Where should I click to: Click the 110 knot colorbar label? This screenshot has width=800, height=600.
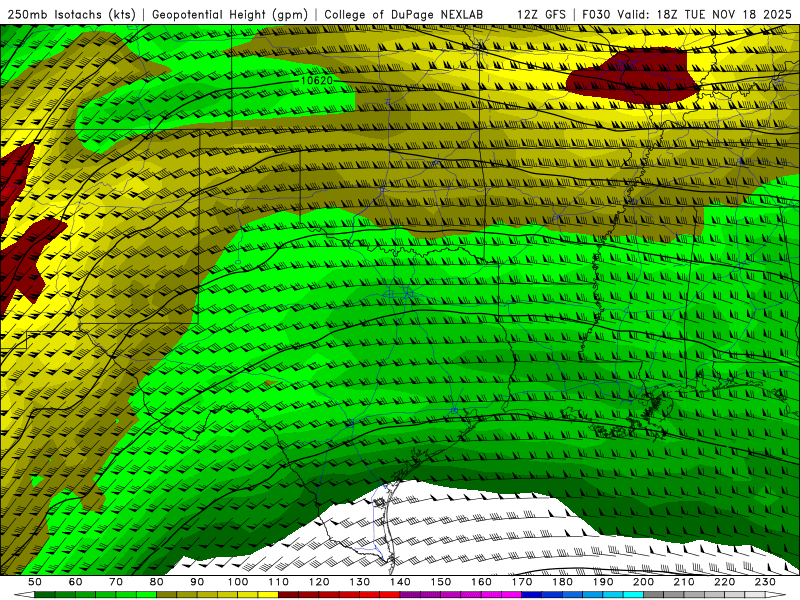tap(279, 582)
